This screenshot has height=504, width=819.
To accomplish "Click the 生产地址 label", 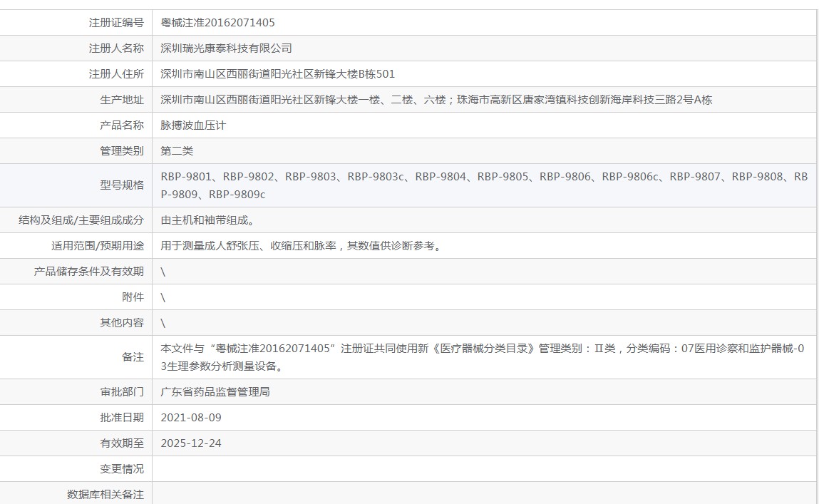I will tap(122, 99).
